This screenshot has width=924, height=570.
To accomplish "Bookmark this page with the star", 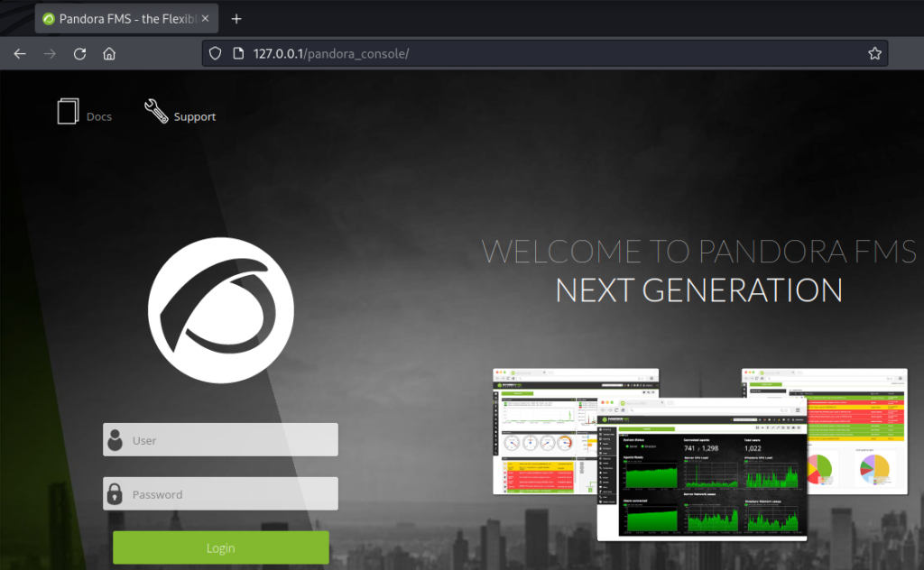I will click(874, 53).
